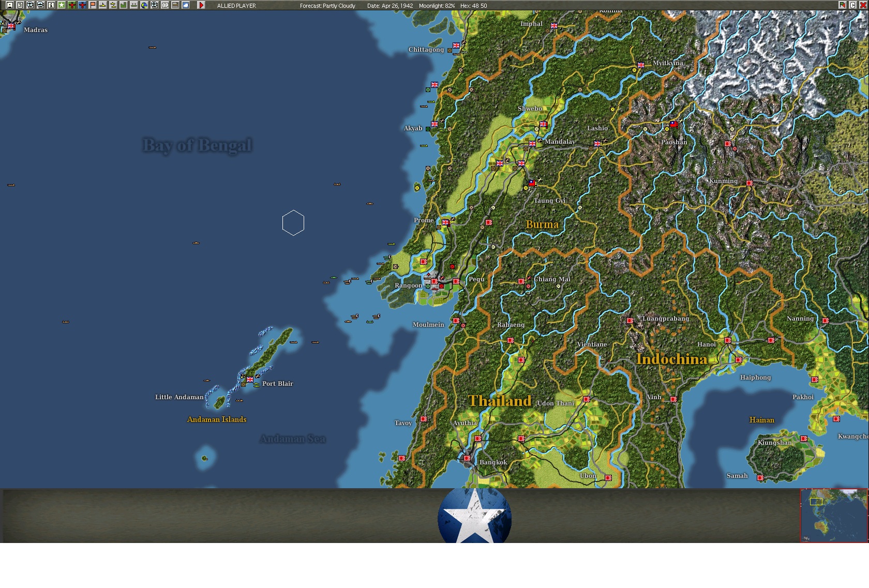Select the red plane on green icon
Viewport: 869px width, 588px height.
[x=72, y=5]
